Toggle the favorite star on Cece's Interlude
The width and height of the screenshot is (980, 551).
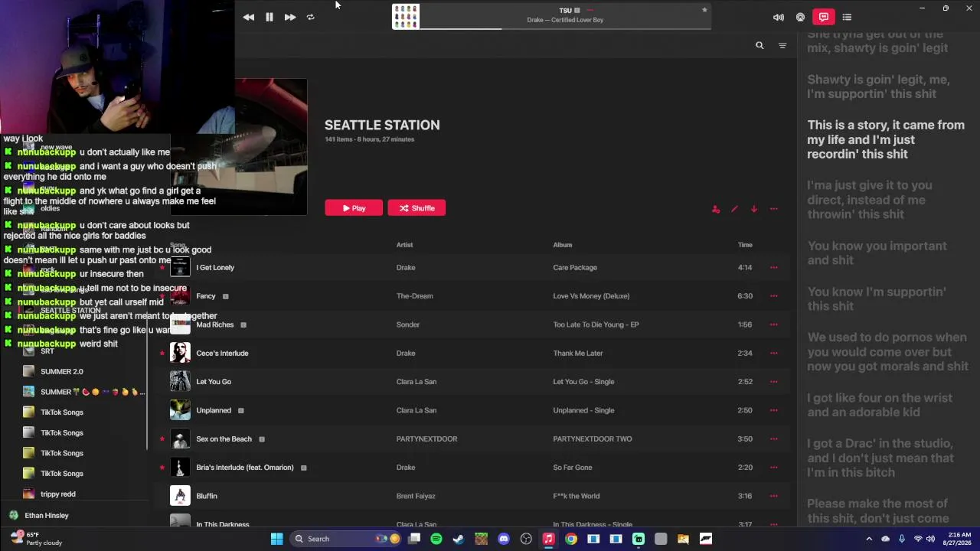point(162,354)
